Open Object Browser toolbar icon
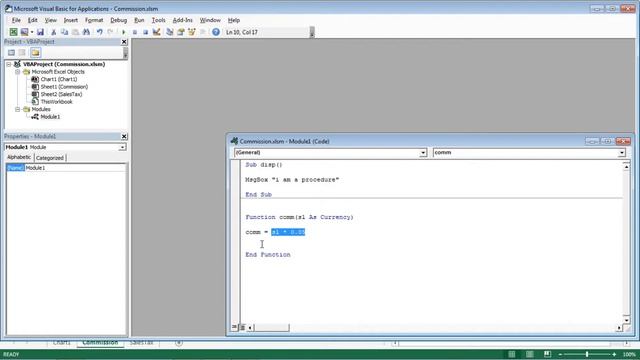The width and height of the screenshot is (640, 360). point(191,32)
